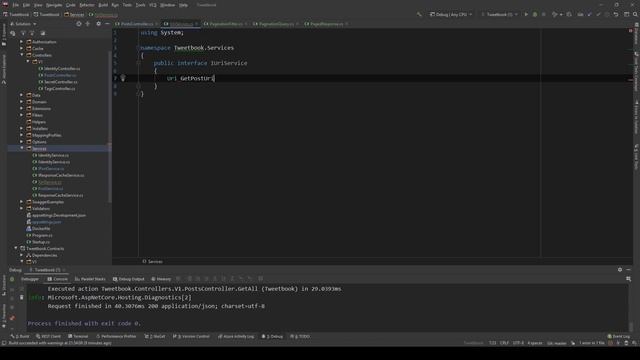Click the trash clear-console icon
The height and width of the screenshot is (360, 640).
[22, 298]
